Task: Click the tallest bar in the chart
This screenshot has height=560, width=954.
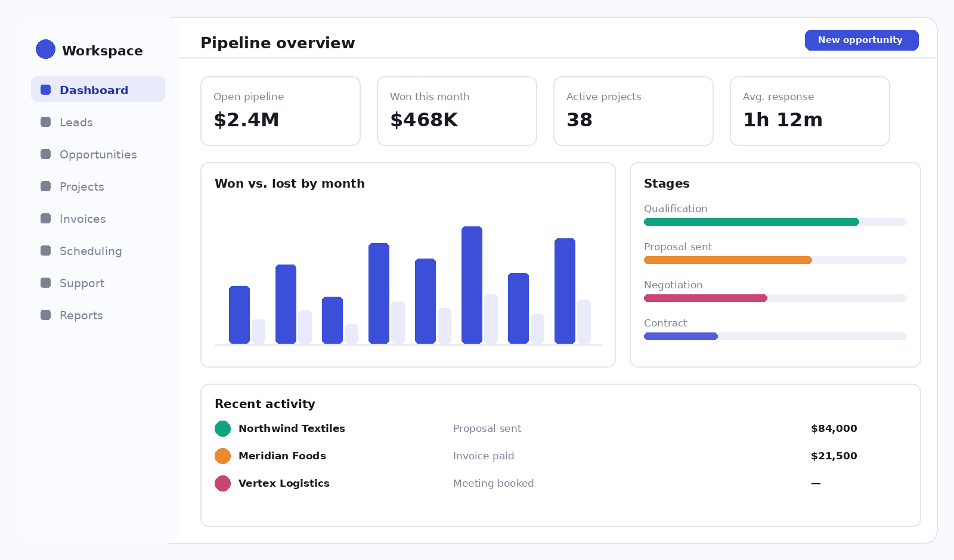Action: [472, 285]
